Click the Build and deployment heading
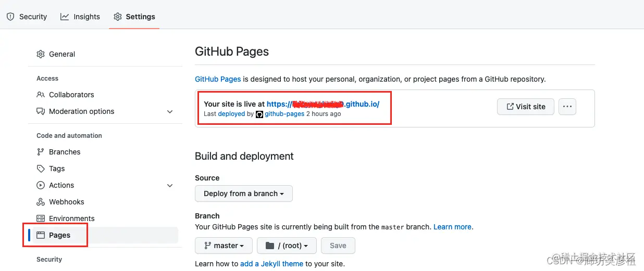 (x=244, y=156)
